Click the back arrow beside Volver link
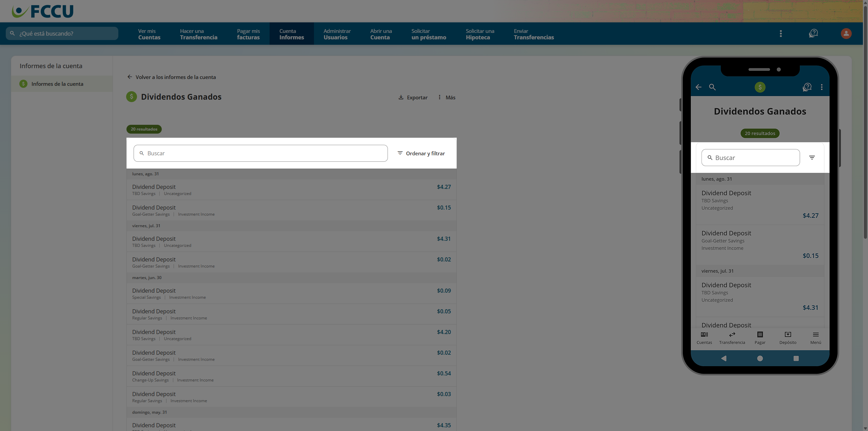The height and width of the screenshot is (431, 868). [x=130, y=77]
